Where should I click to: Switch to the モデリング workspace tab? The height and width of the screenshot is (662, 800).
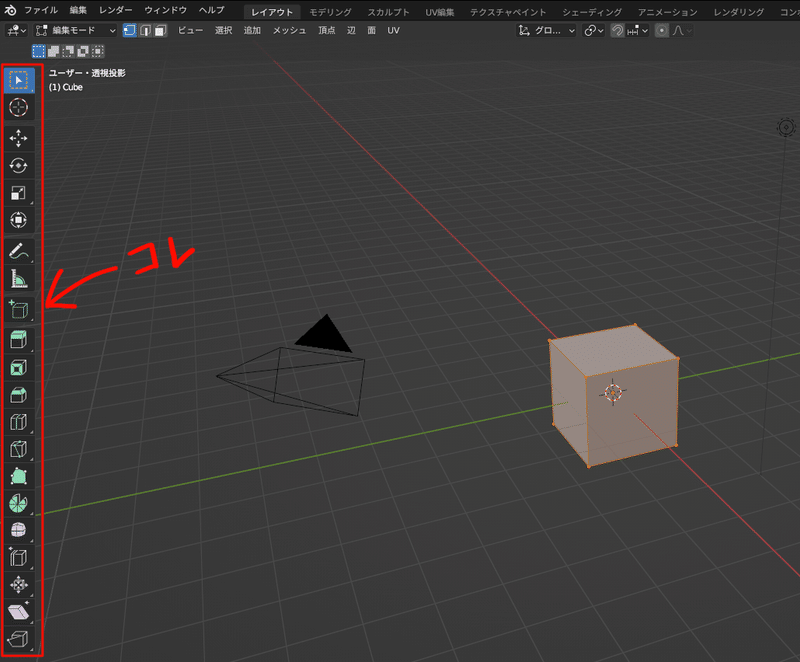pyautogui.click(x=329, y=12)
